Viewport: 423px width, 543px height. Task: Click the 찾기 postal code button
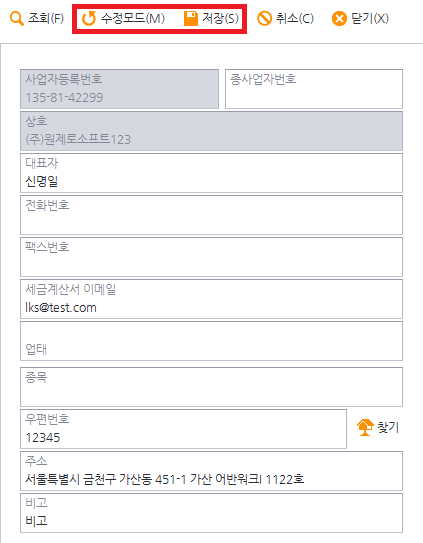click(x=378, y=427)
